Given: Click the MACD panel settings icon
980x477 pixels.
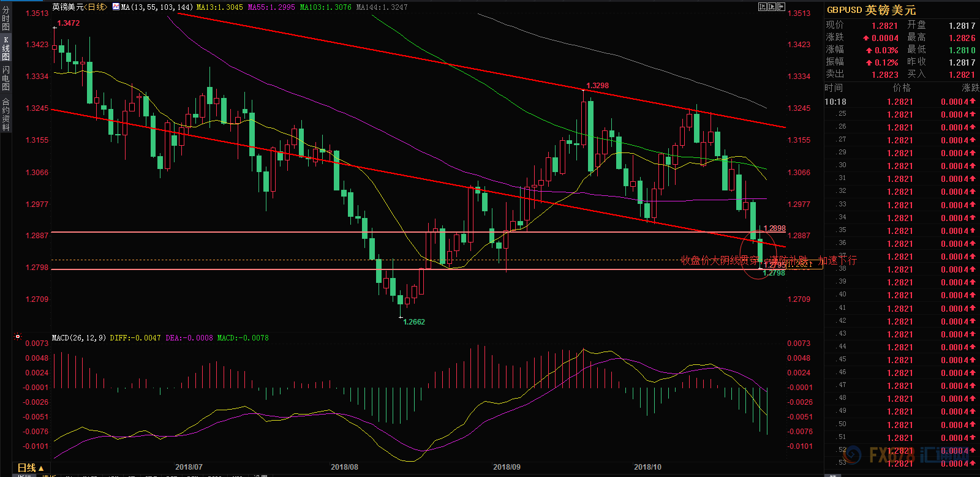Looking at the screenshot, I should 18,337.
